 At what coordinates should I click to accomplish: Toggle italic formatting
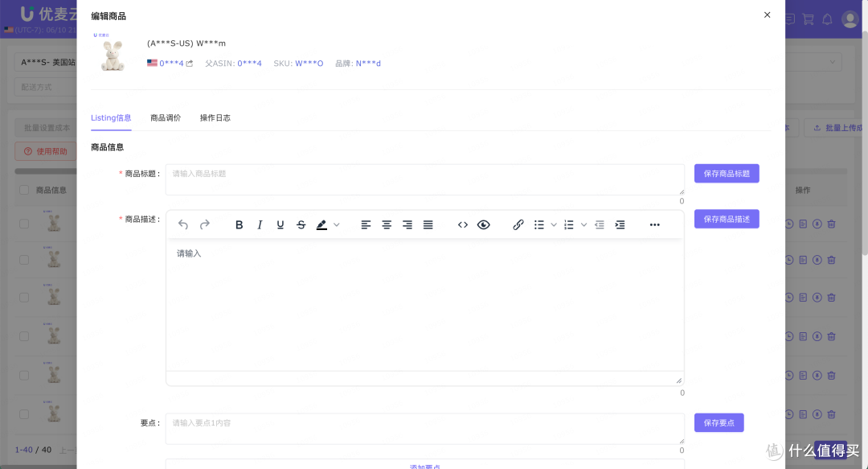[260, 224]
